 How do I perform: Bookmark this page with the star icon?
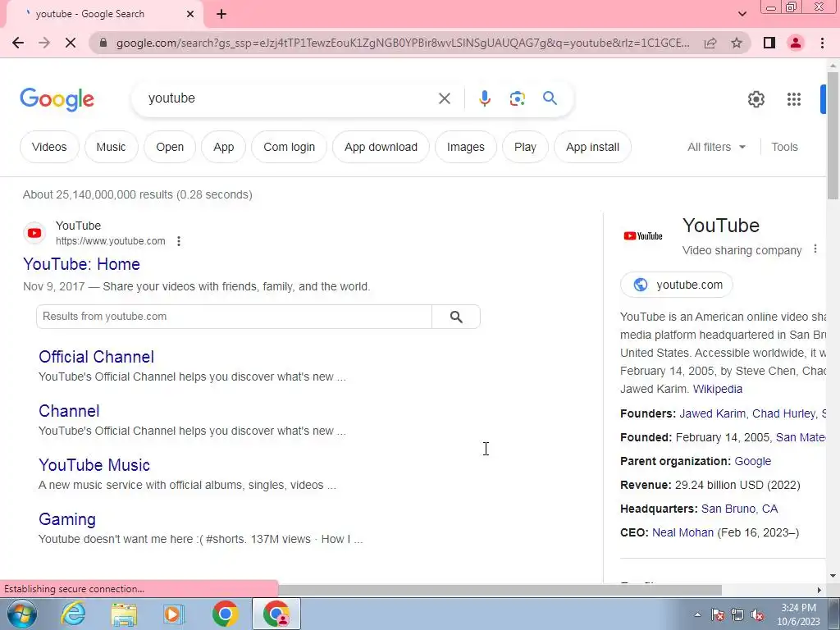[737, 43]
